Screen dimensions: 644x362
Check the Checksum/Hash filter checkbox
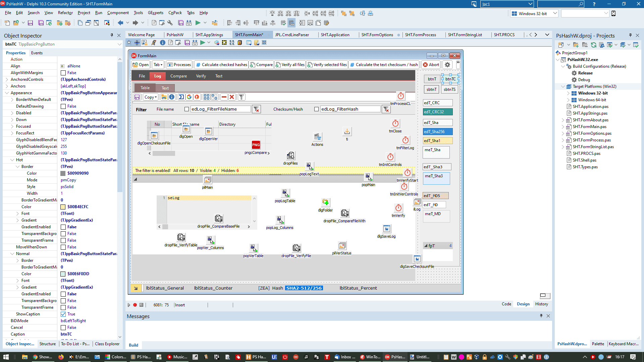pyautogui.click(x=316, y=109)
